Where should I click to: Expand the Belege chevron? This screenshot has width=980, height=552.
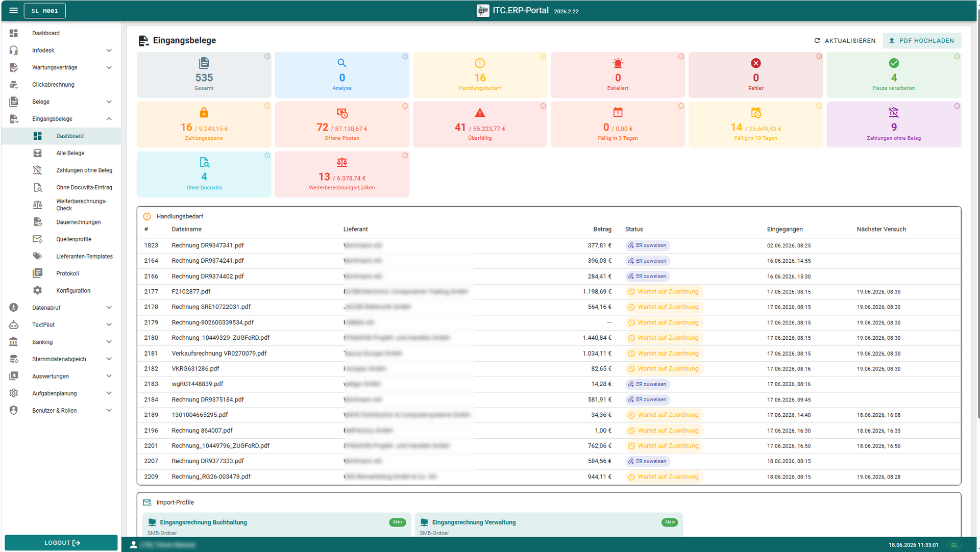(x=109, y=102)
